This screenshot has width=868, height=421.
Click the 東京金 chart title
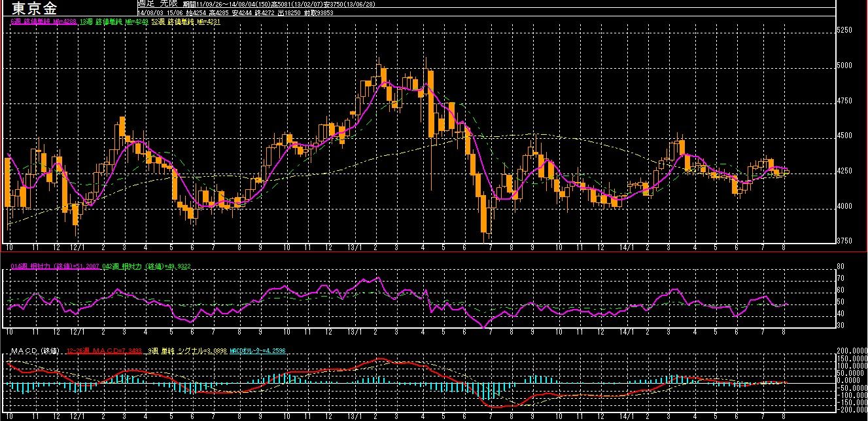coord(34,9)
